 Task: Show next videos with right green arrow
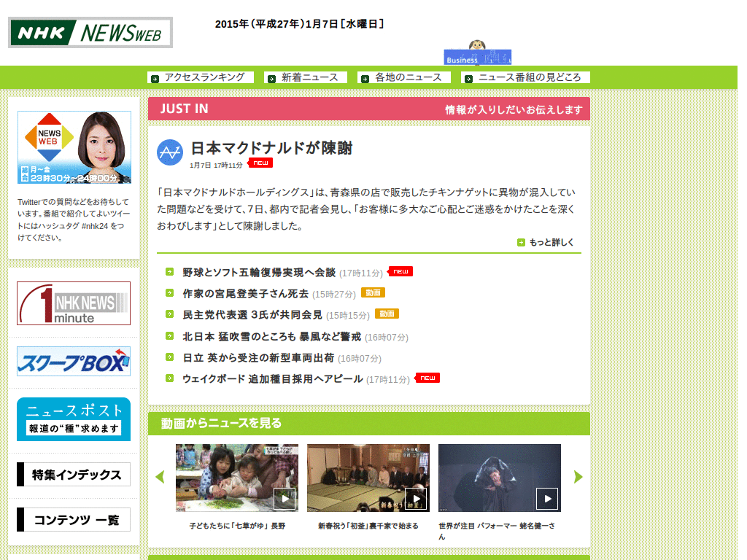(x=578, y=477)
